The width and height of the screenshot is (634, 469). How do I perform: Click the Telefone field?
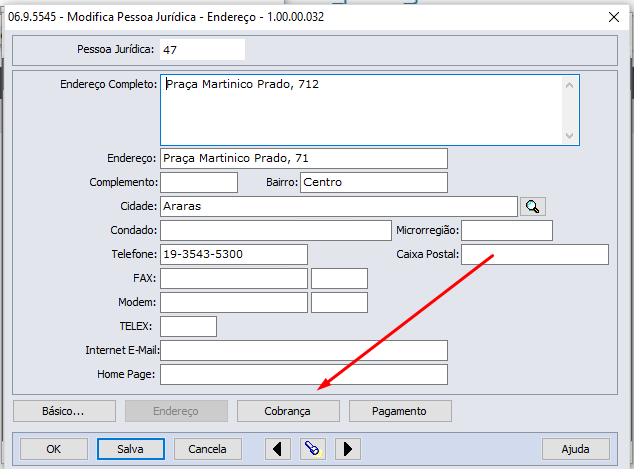pyautogui.click(x=234, y=254)
